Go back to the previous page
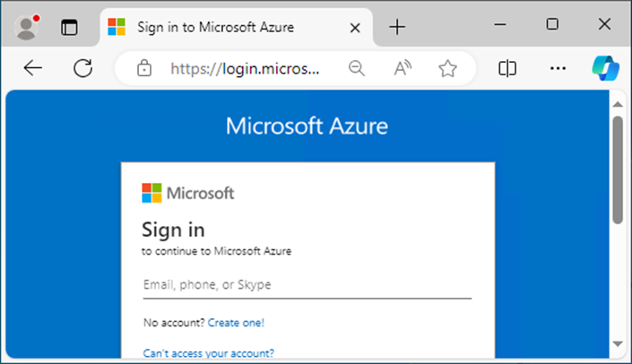 tap(32, 68)
